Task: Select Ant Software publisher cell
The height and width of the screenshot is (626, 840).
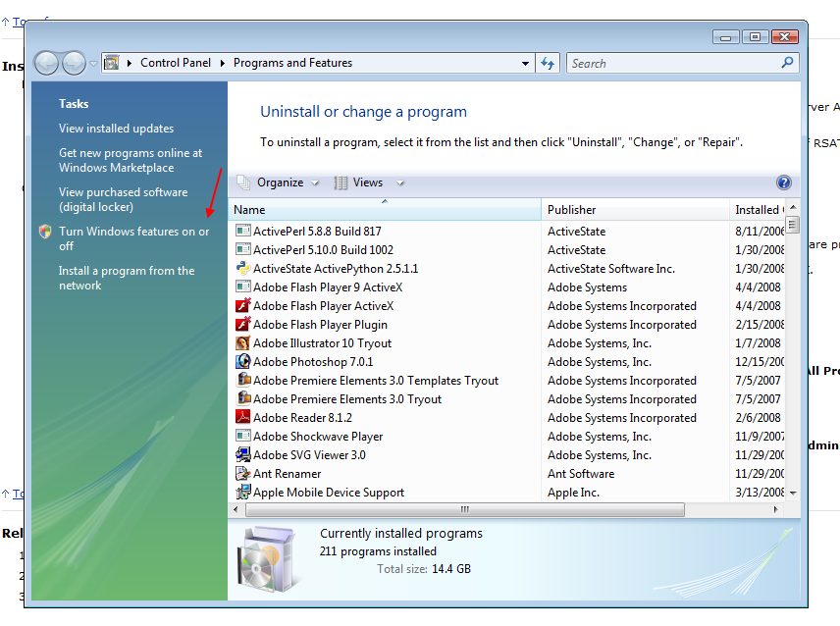Action: pos(581,473)
